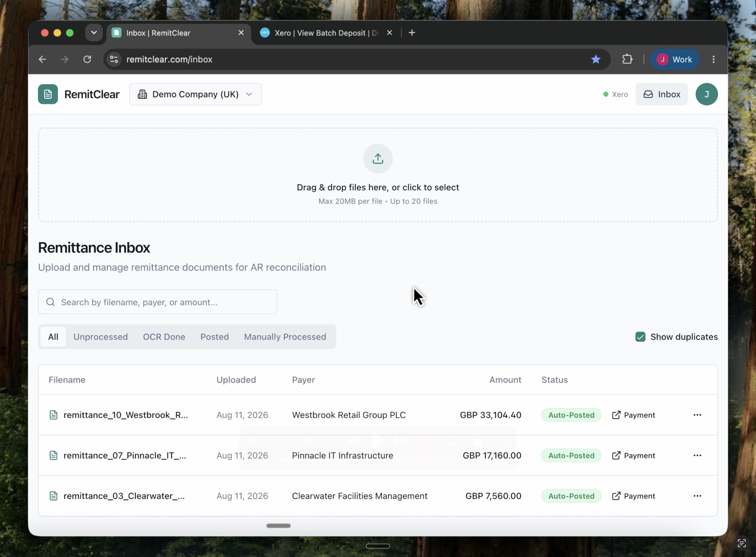Click the browser forward arrow
The image size is (756, 557).
click(65, 59)
